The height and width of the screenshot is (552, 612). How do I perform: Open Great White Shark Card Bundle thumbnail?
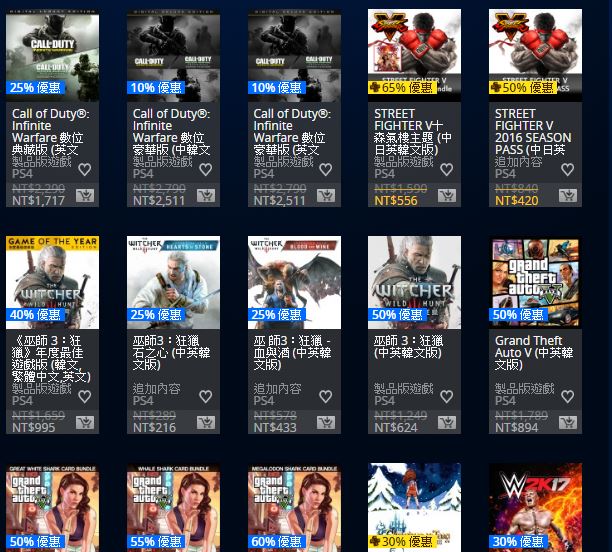[x=52, y=507]
